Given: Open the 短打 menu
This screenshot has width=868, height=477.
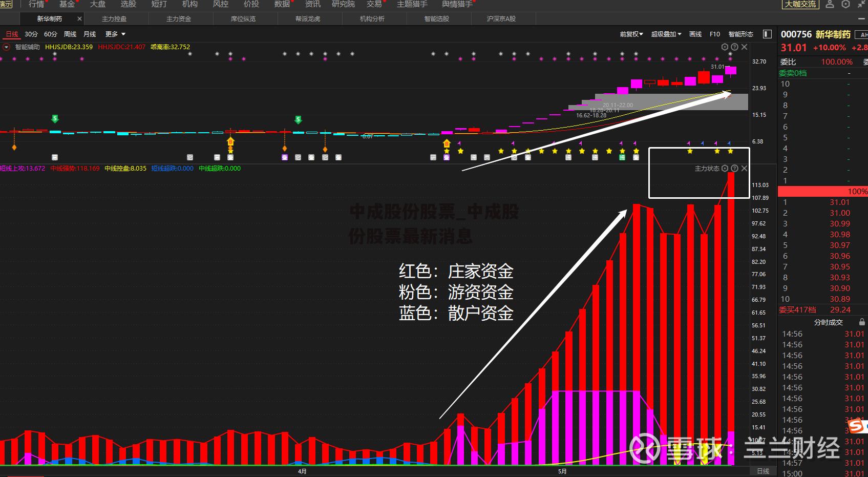Looking at the screenshot, I should [x=159, y=4].
